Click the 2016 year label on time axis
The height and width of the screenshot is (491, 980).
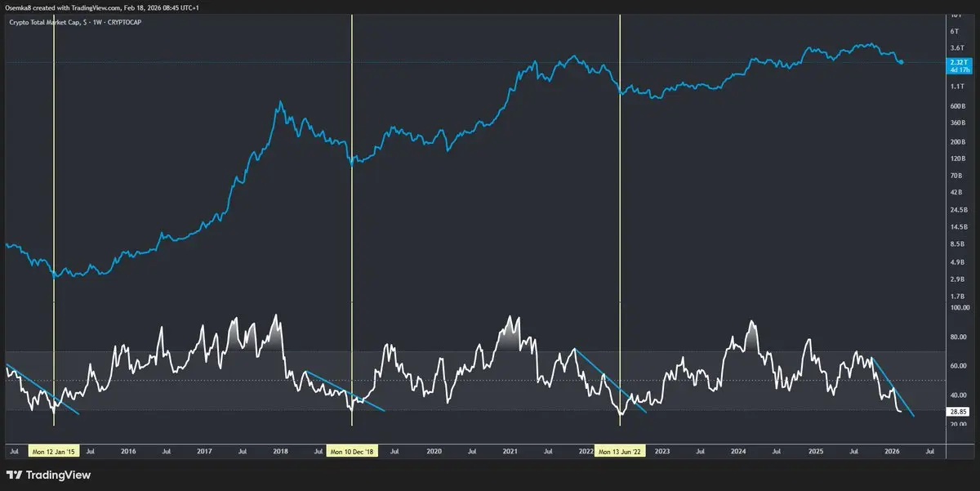tap(128, 451)
